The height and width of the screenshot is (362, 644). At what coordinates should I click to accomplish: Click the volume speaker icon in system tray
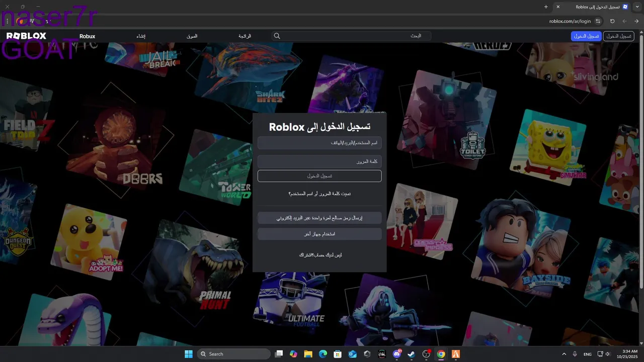(x=608, y=354)
